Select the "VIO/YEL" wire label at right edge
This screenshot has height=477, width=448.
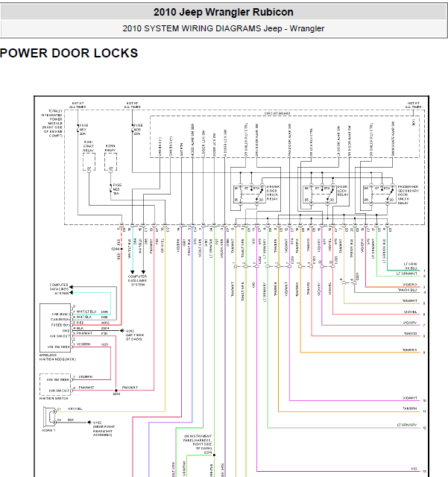(x=410, y=312)
